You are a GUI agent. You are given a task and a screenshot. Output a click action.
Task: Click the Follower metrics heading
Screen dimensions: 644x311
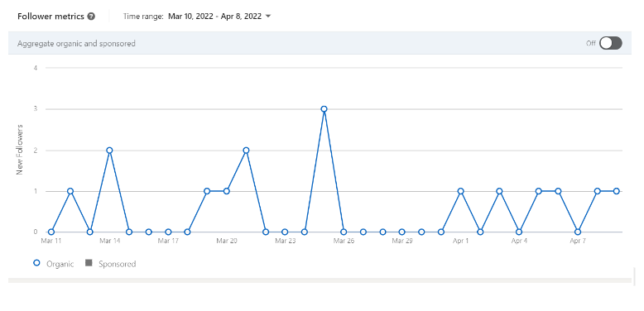click(50, 17)
